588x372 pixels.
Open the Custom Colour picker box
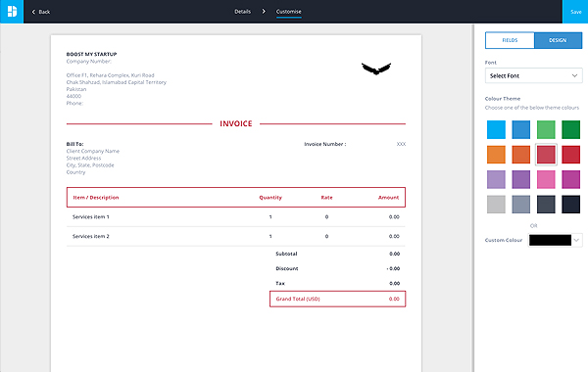(x=550, y=240)
